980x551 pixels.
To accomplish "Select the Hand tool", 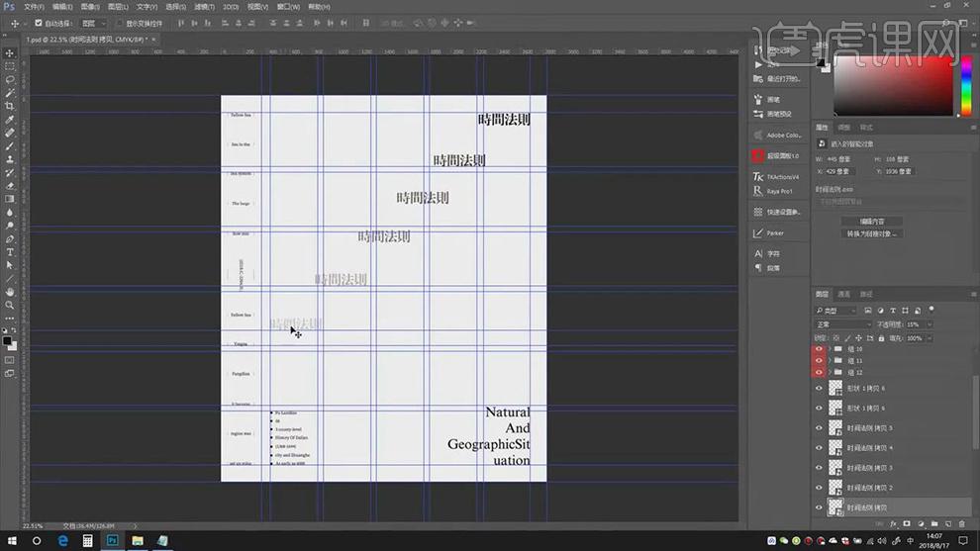I will point(9,292).
